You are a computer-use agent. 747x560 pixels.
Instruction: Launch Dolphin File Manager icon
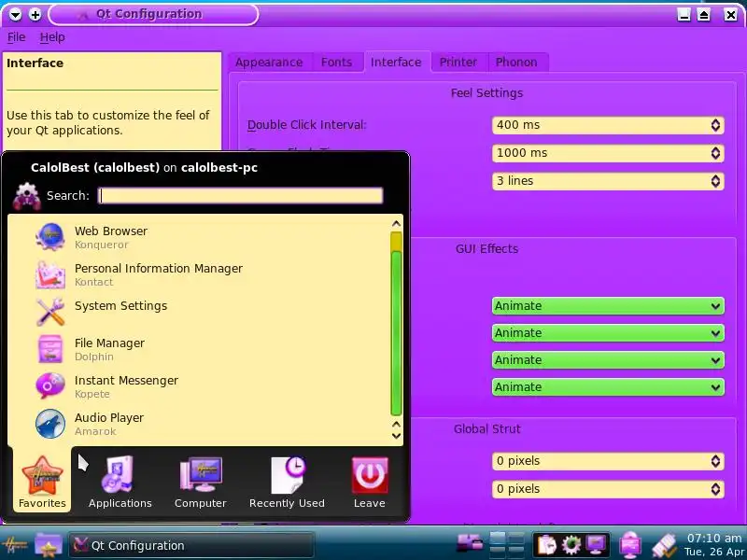[x=50, y=348]
